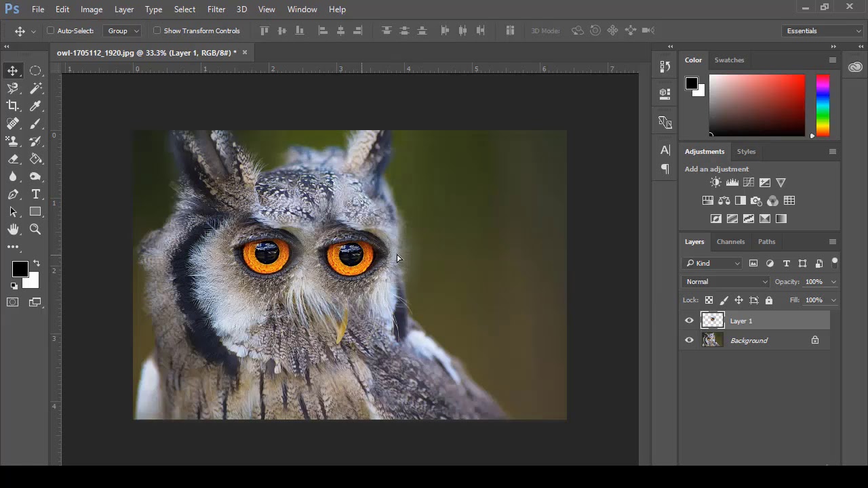Switch to the Paths tab
Viewport: 868px width, 488px height.
click(766, 242)
